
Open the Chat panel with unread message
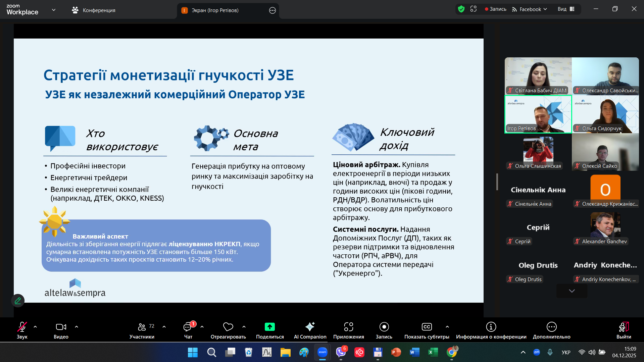point(188,330)
